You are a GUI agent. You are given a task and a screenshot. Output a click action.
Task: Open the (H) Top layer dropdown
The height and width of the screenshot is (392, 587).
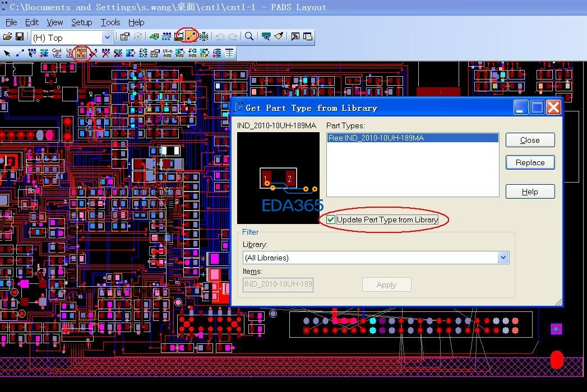click(x=107, y=38)
